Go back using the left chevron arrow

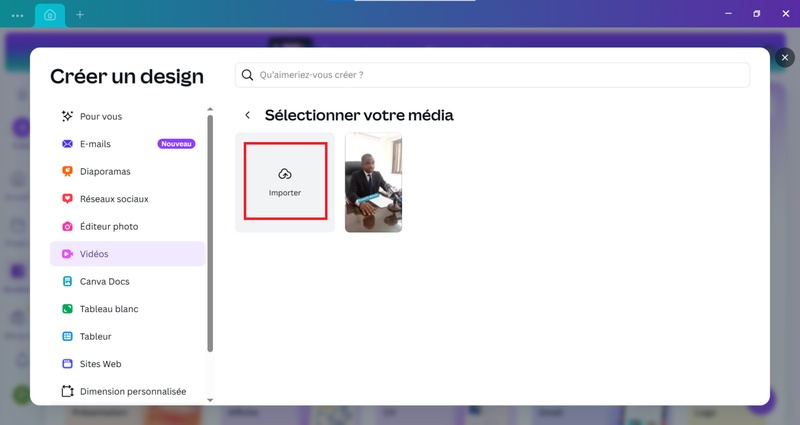[247, 115]
